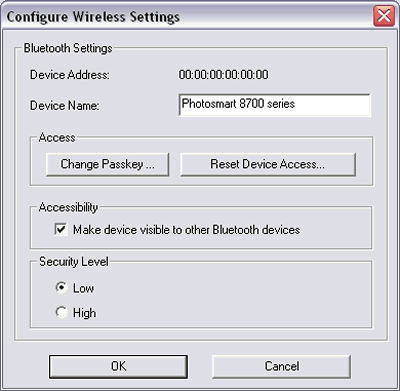400x391 pixels.
Task: Click the Reset Device Access button
Action: coord(268,164)
